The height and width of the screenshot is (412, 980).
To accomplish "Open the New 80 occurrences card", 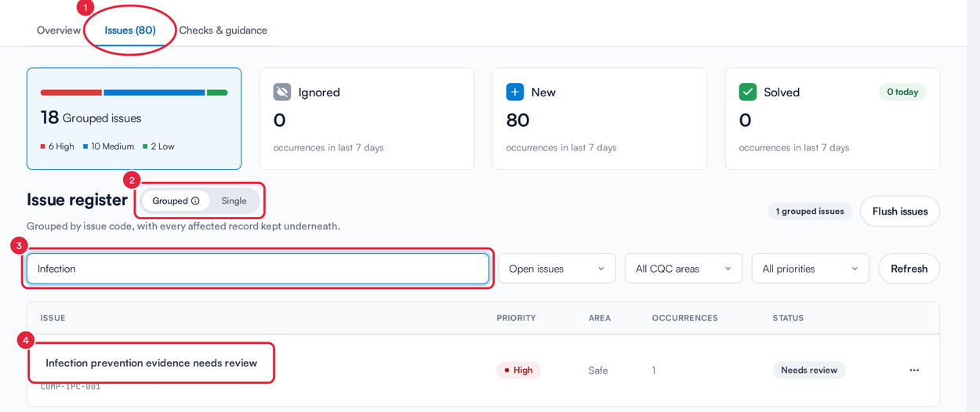I will 600,118.
